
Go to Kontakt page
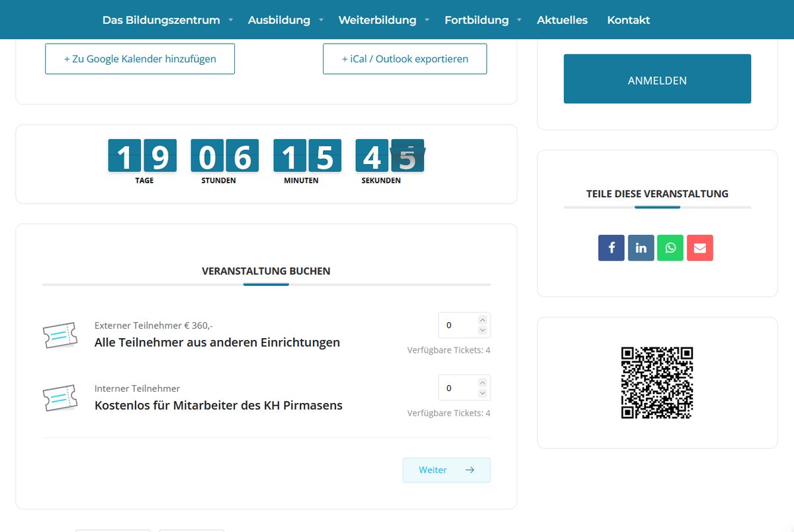(629, 20)
